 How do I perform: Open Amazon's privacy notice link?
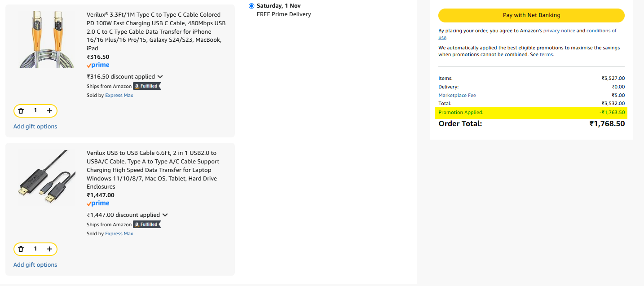559,31
